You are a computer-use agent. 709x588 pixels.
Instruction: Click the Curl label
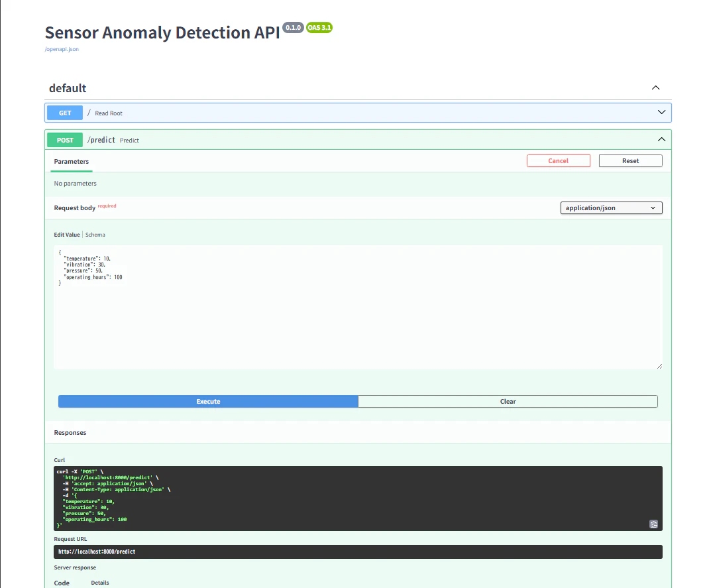point(59,460)
